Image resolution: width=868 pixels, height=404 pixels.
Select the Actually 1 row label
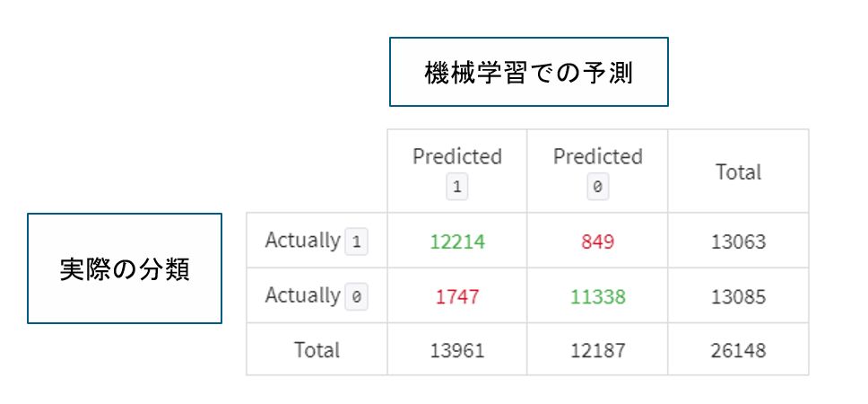click(x=317, y=242)
